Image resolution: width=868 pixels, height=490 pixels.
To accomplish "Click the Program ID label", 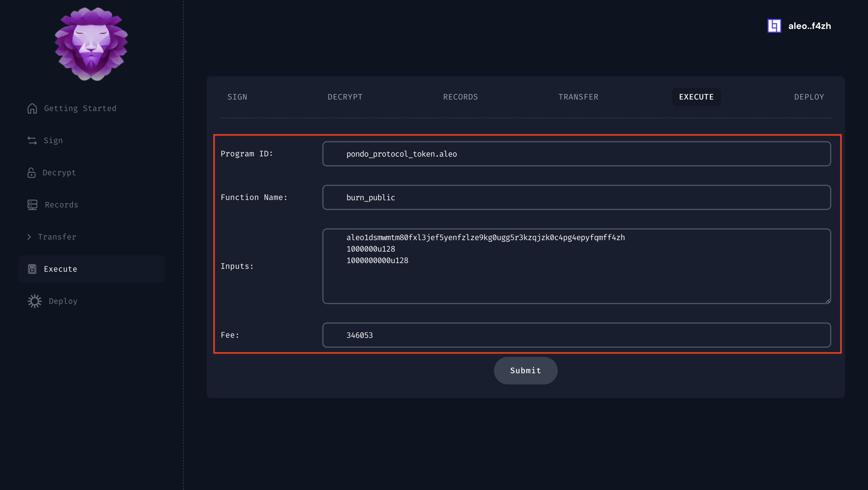I will [x=247, y=154].
